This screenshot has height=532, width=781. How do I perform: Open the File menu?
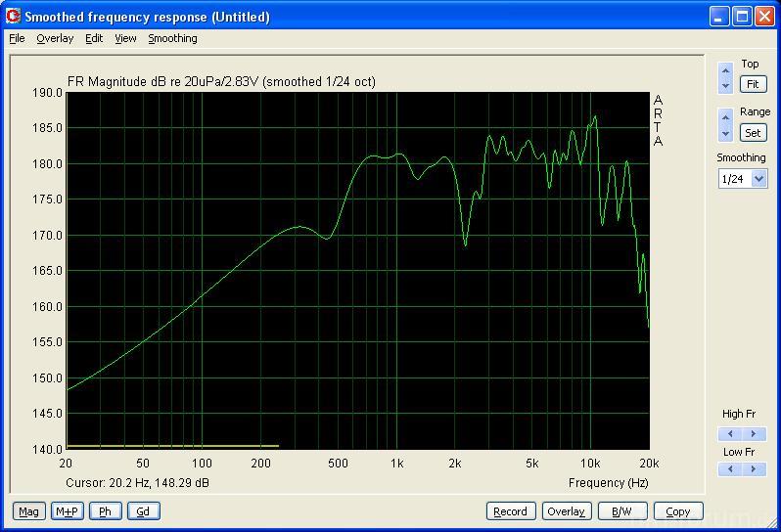point(17,38)
